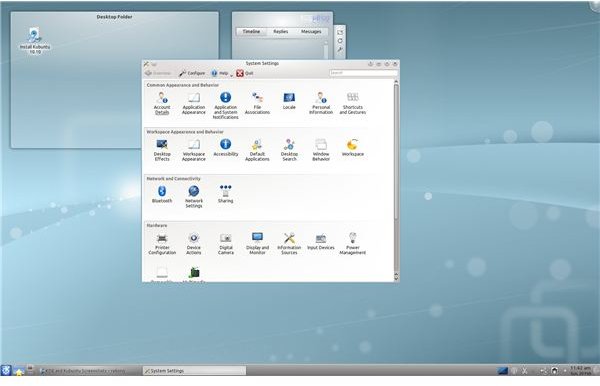Open Display and Monitor settings

coord(257,243)
